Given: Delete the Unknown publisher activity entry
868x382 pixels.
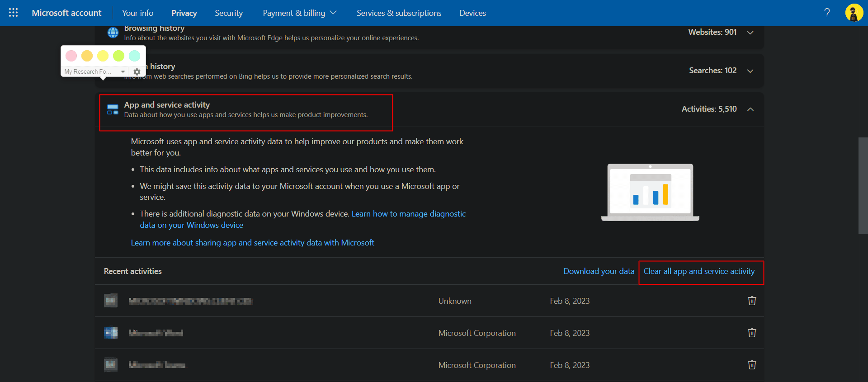Looking at the screenshot, I should click(x=752, y=301).
